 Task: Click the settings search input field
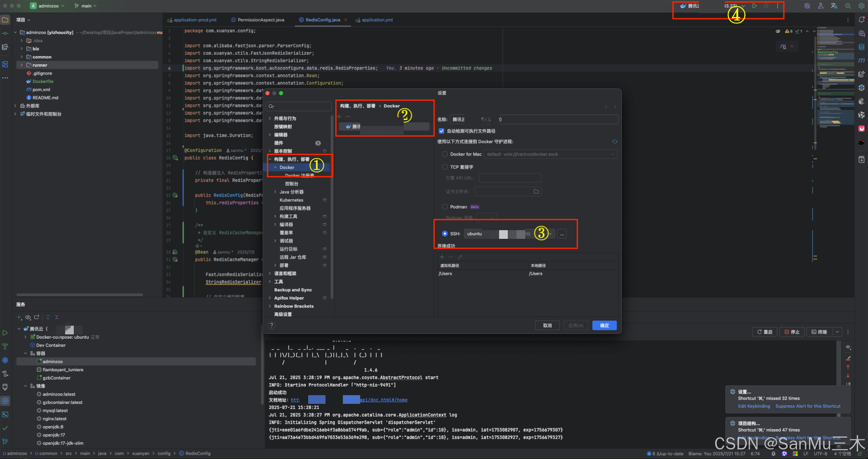(x=299, y=106)
